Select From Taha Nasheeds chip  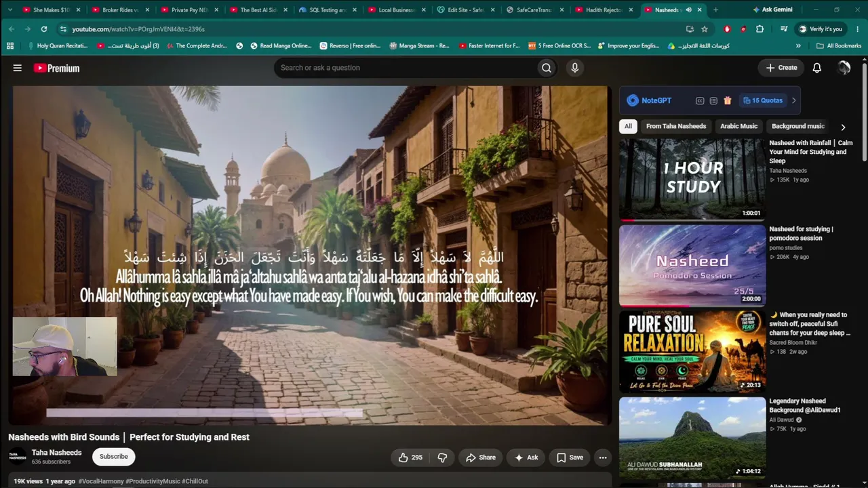click(x=676, y=126)
